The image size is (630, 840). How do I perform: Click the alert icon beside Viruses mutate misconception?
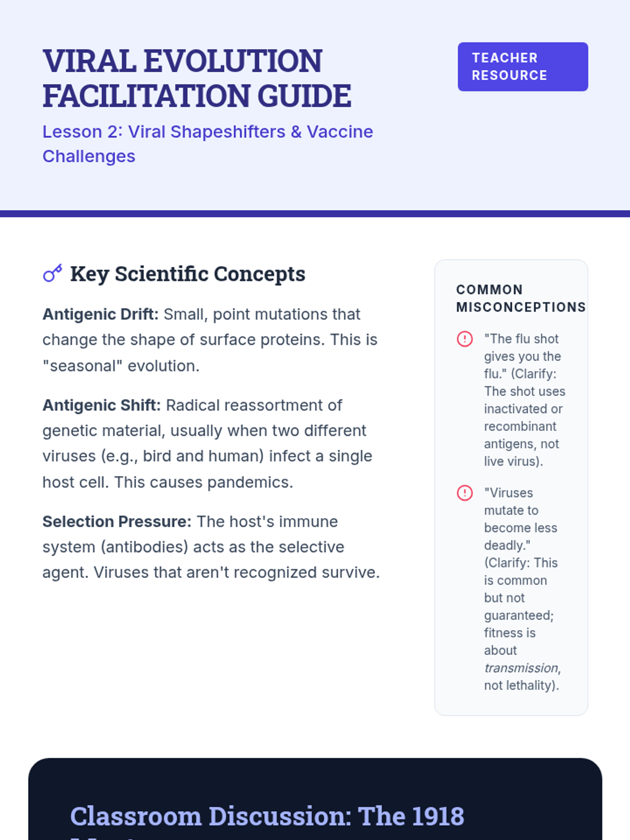coord(465,493)
